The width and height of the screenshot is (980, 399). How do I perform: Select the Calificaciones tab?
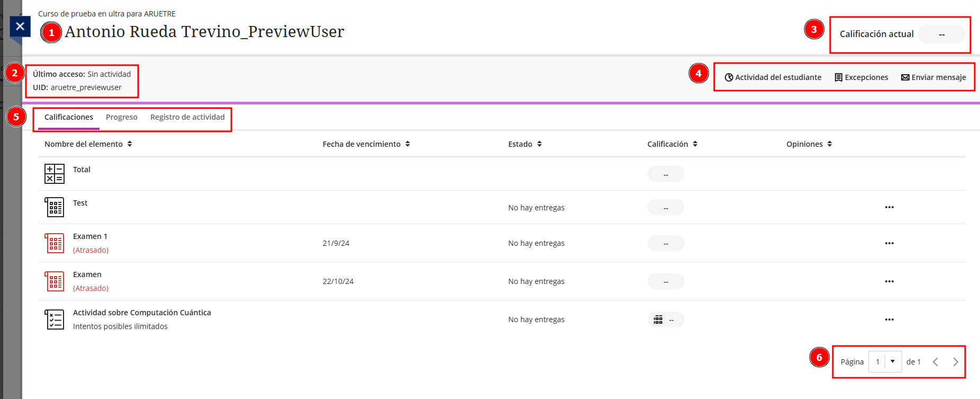[x=69, y=117]
